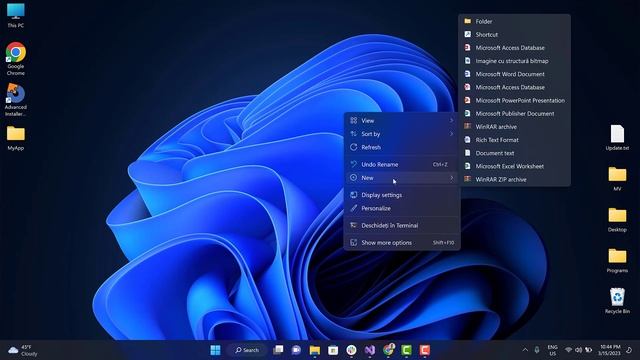
Task: Create a new Microsoft Word Document
Action: point(514,74)
